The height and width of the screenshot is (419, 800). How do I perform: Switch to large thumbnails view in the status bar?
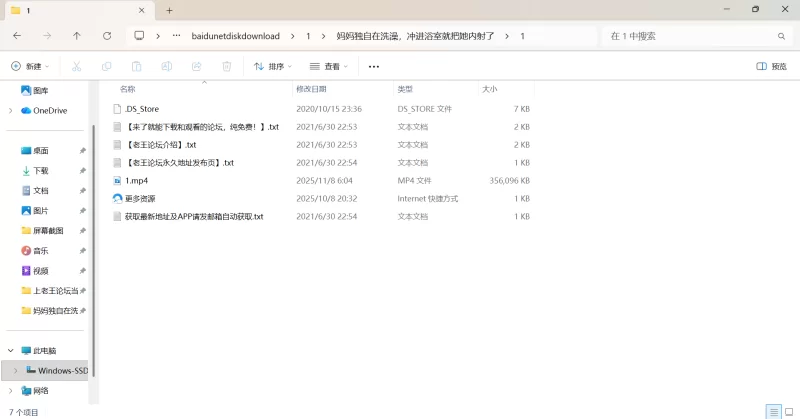(789, 411)
